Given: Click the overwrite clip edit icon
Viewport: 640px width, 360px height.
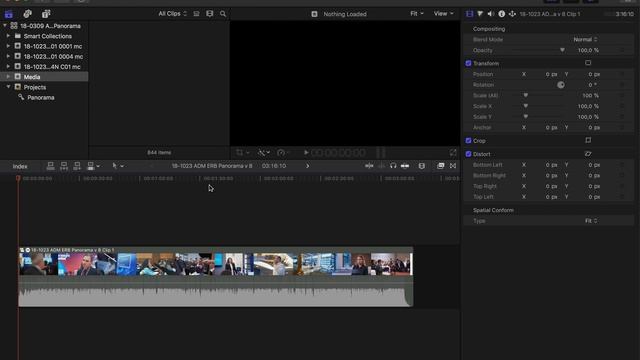Looking at the screenshot, I should pyautogui.click(x=91, y=166).
